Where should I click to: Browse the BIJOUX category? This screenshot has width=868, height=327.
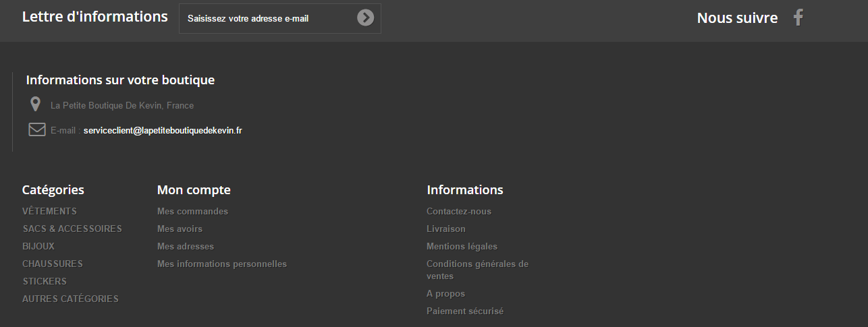(38, 246)
